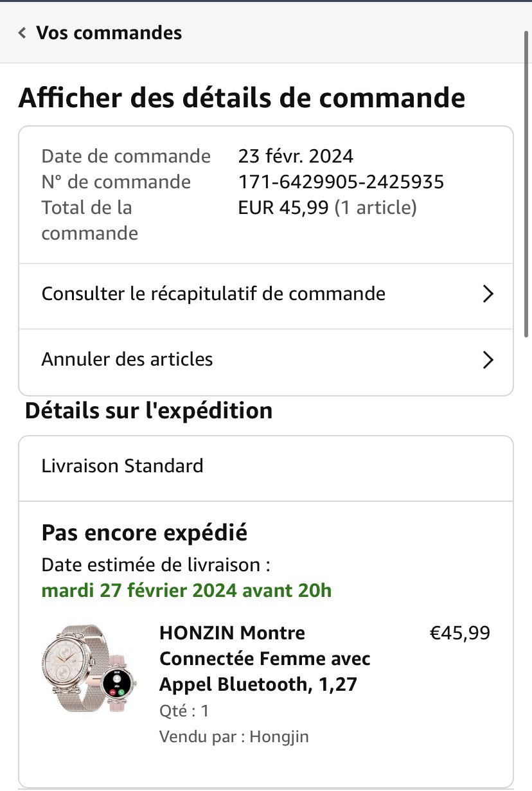Click order number 171-6429905-2425935
This screenshot has height=791, width=532.
341,182
